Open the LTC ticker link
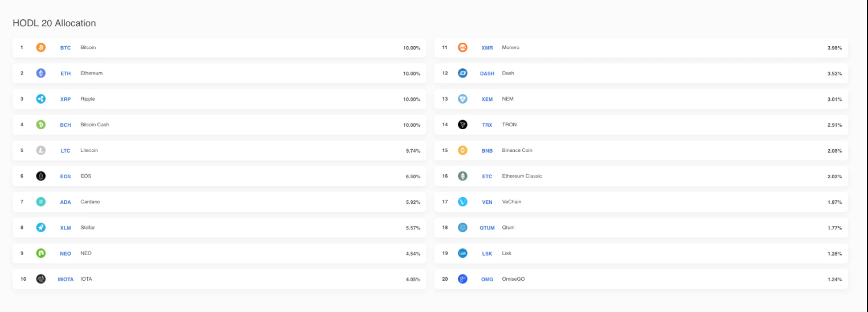Viewport: 868px width, 312px height. coord(65,150)
